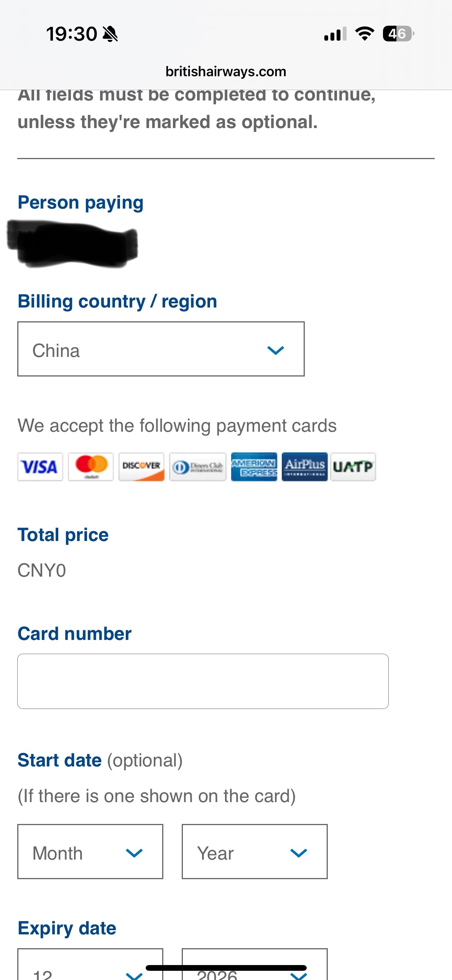
Task: Open the Expiry date month dropdown
Action: pos(90,965)
